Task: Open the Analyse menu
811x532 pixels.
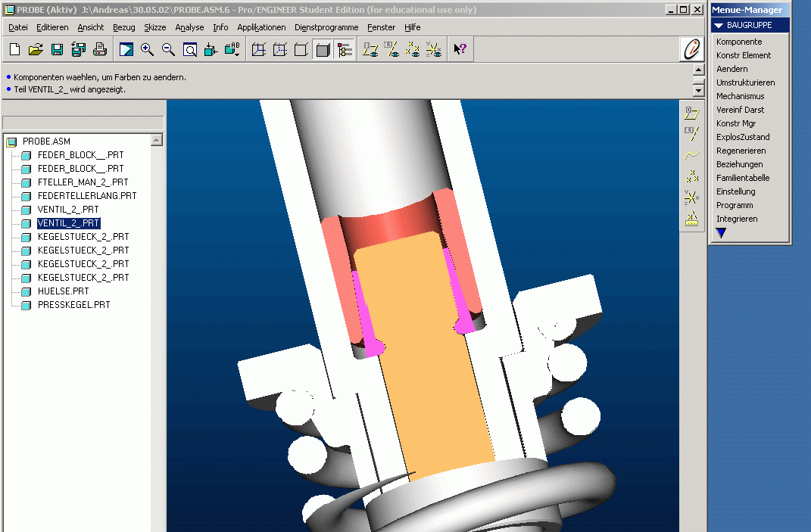Action: coord(189,27)
